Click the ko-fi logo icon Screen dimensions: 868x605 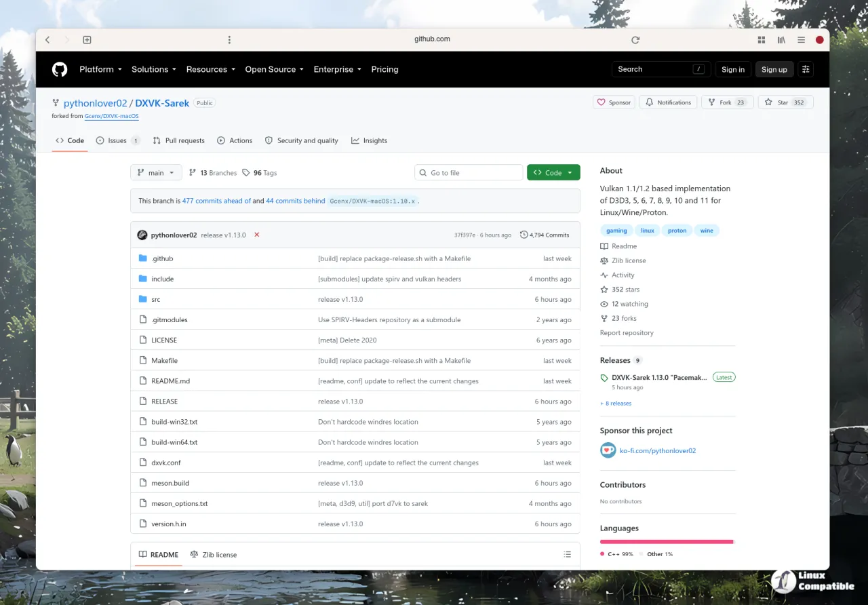[608, 450]
